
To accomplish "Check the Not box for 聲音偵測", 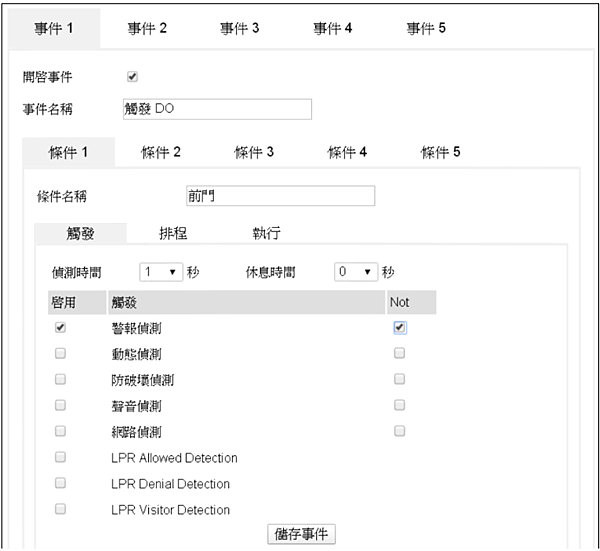I will click(x=400, y=406).
